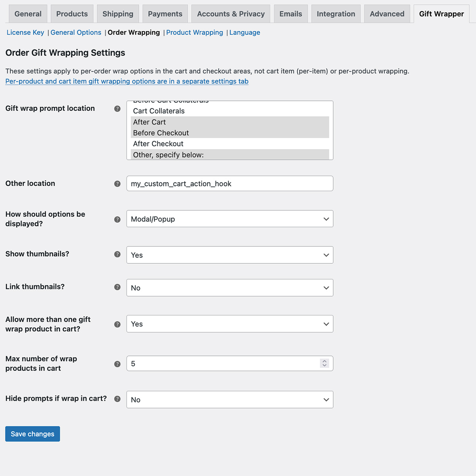Select Cart Collaterals in location list
The width and height of the screenshot is (476, 476).
click(230, 111)
